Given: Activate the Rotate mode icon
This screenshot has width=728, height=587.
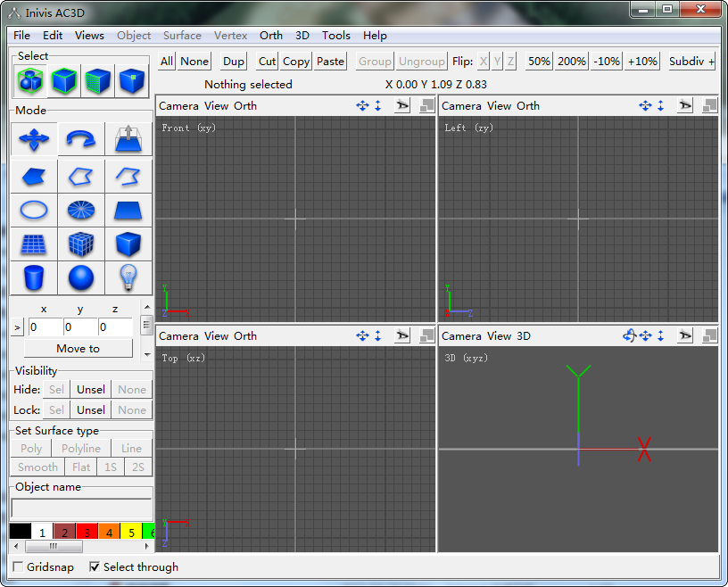Looking at the screenshot, I should (80, 139).
